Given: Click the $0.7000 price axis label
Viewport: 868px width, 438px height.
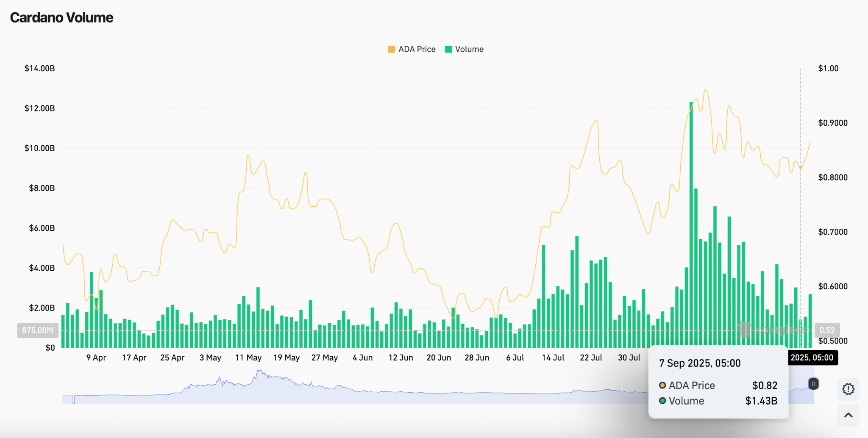Looking at the screenshot, I should pos(833,232).
